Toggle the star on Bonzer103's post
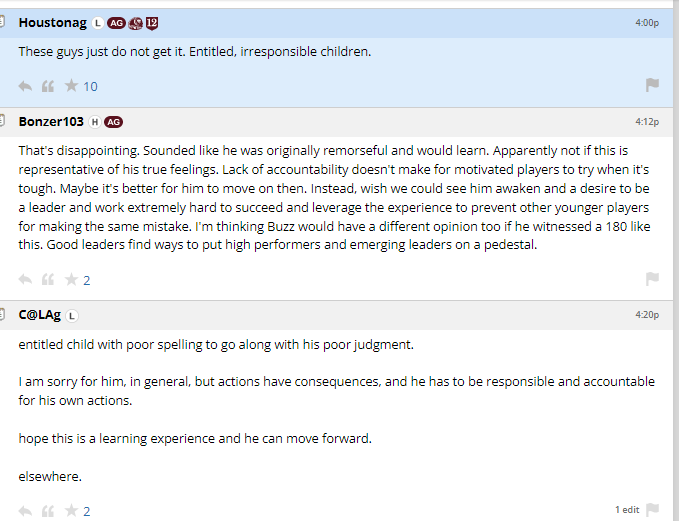 pos(71,280)
